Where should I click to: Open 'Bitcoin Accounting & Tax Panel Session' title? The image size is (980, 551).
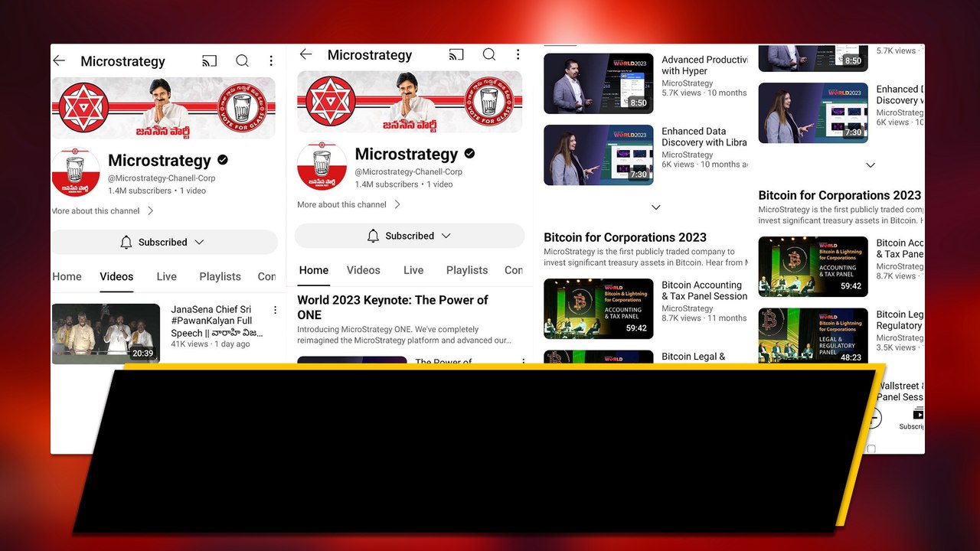click(x=704, y=291)
